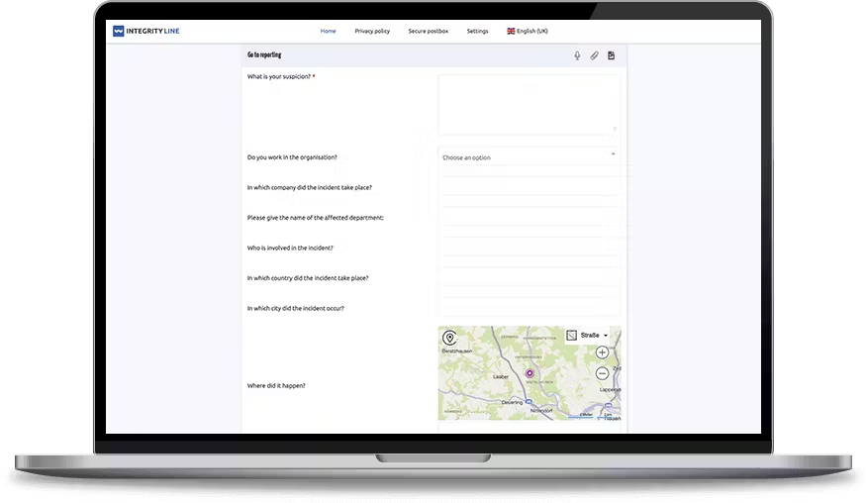Open the 'Straße' map style dropdown
This screenshot has height=503, width=868.
[x=587, y=335]
